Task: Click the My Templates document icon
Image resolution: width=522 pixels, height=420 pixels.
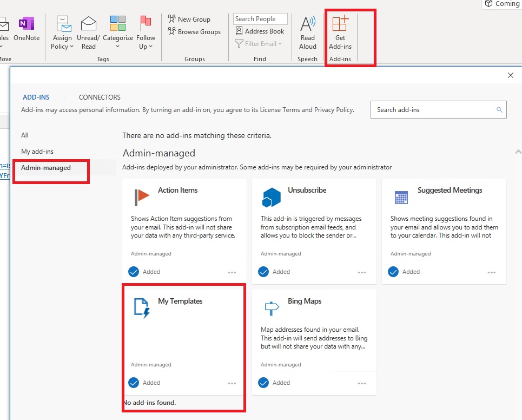Action: (x=142, y=309)
